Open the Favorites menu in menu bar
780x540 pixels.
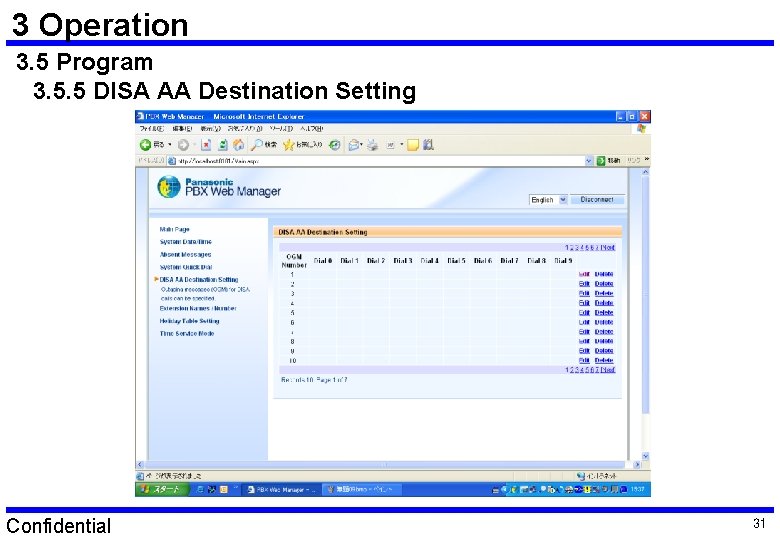[245, 128]
